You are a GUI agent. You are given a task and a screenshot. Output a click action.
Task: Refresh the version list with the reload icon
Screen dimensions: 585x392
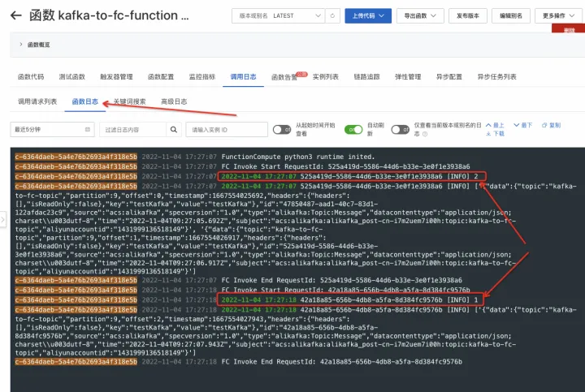(332, 15)
